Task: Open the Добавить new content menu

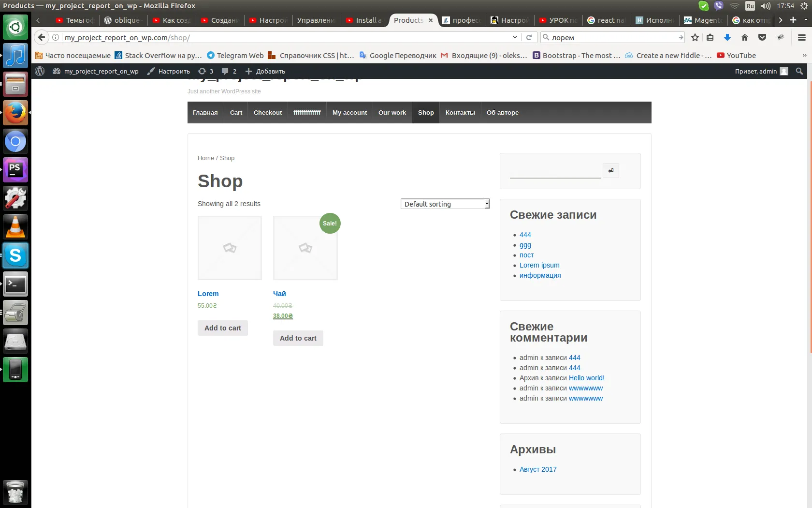Action: (x=265, y=71)
